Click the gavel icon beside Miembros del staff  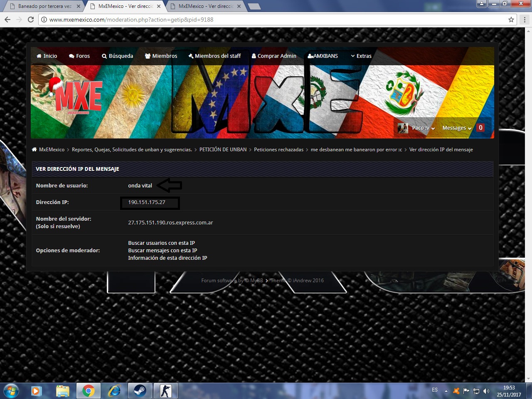pos(191,56)
